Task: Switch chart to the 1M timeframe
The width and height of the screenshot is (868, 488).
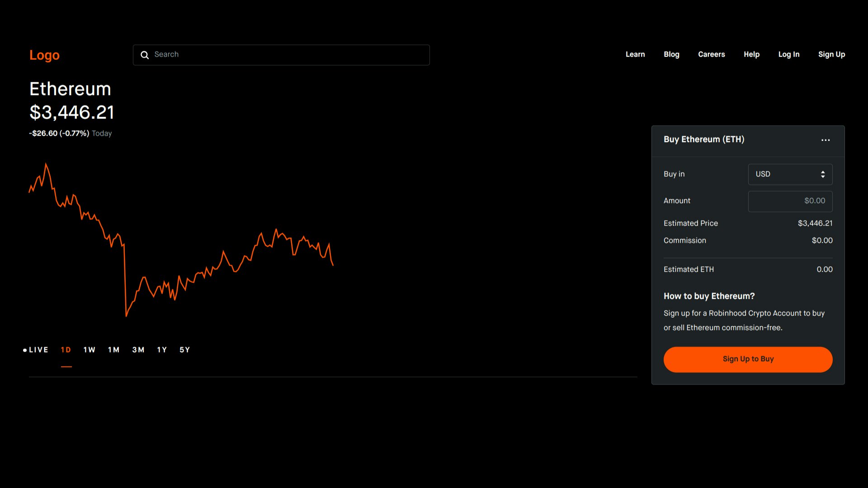Action: 113,349
